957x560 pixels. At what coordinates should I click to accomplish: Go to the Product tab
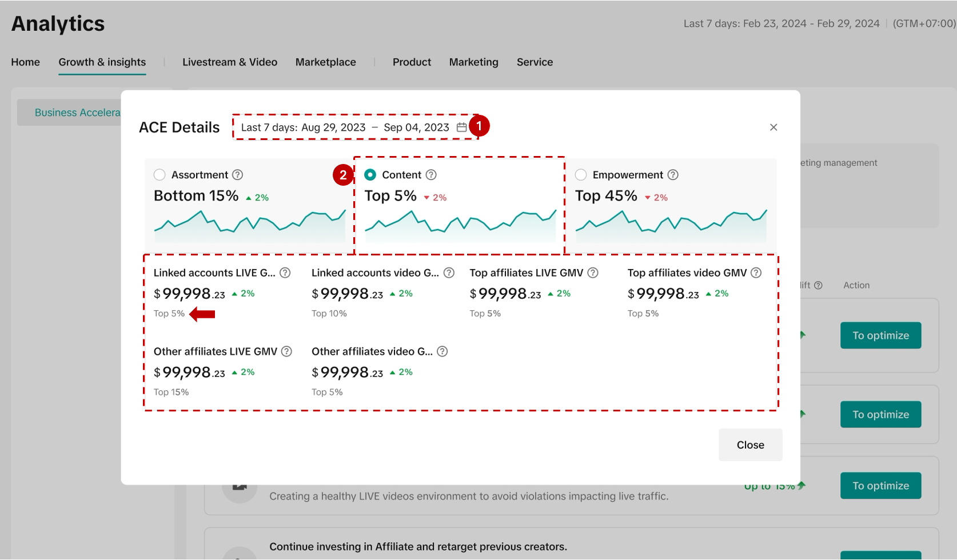412,62
